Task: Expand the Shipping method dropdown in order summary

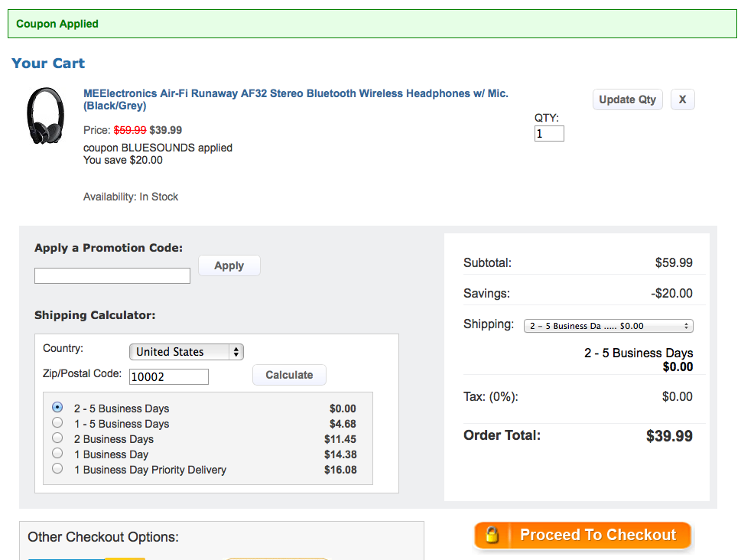Action: click(x=608, y=326)
